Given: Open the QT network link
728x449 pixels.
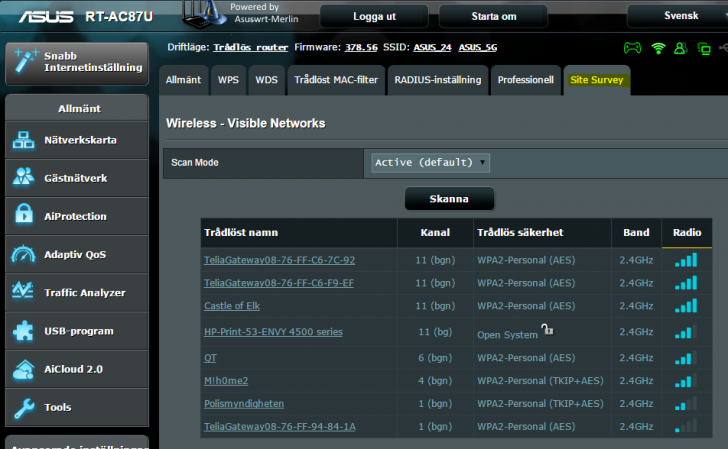Looking at the screenshot, I should coord(210,358).
